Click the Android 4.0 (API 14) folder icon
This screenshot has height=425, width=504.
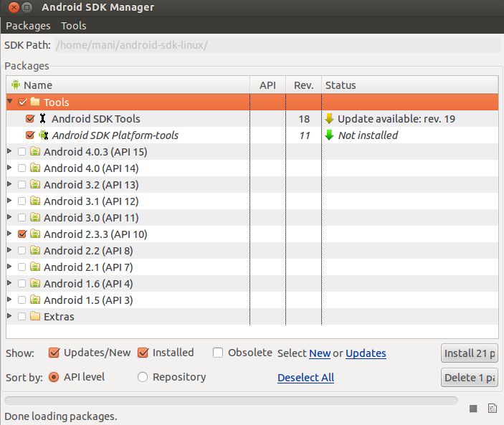tap(35, 168)
